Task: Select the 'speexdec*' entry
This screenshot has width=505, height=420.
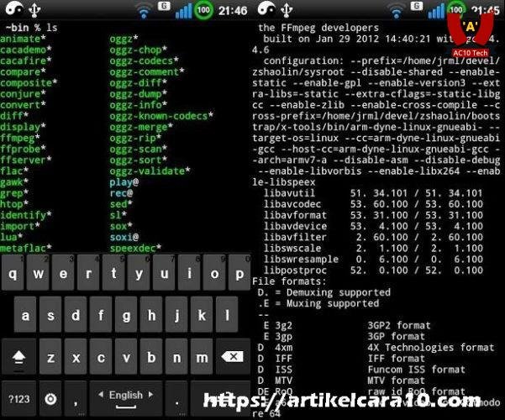Action: 135,249
